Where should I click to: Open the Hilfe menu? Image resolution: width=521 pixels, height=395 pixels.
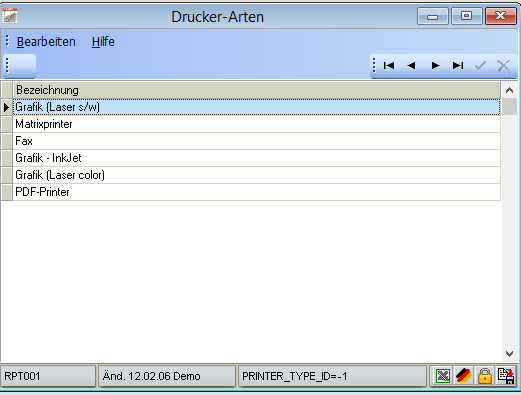click(x=103, y=42)
